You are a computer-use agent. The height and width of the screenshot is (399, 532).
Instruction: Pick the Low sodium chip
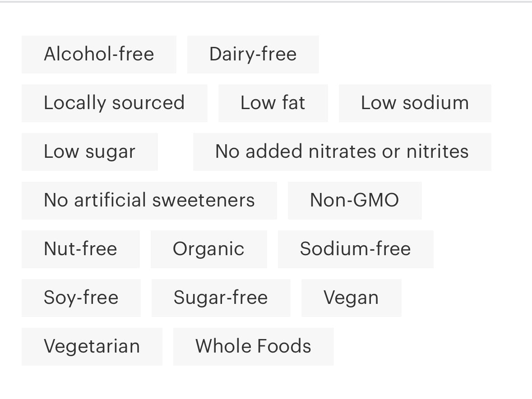[x=415, y=103]
